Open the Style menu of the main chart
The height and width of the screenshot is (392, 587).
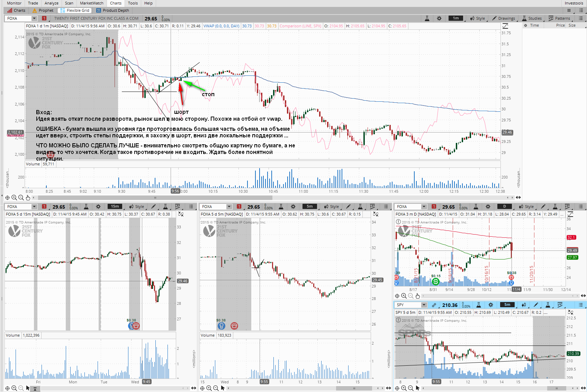pyautogui.click(x=478, y=18)
